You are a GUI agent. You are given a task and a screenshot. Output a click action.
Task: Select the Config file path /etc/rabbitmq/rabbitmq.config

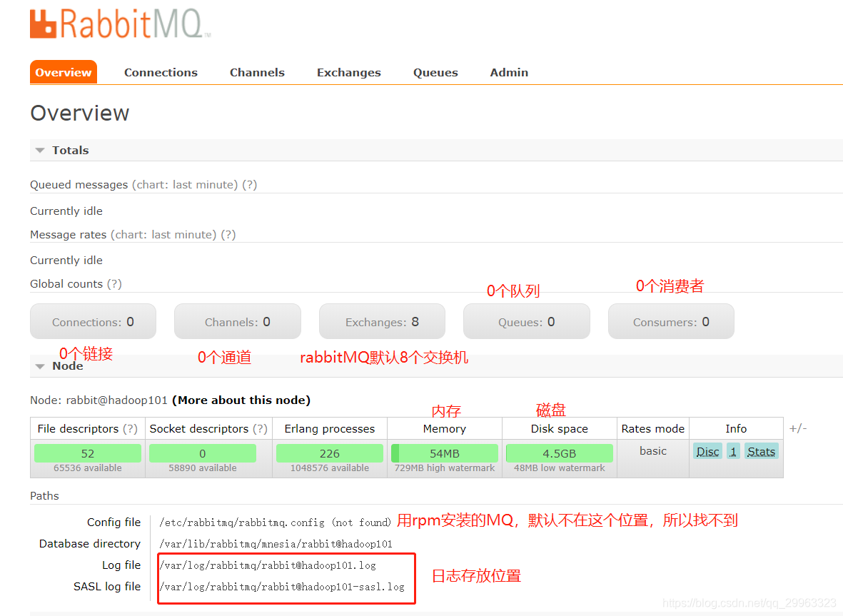242,522
